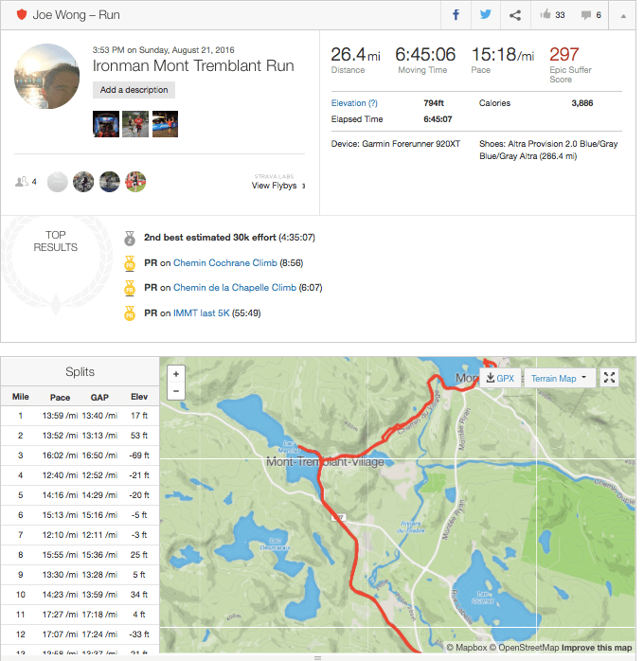Select the mile 3 split row

click(80, 455)
